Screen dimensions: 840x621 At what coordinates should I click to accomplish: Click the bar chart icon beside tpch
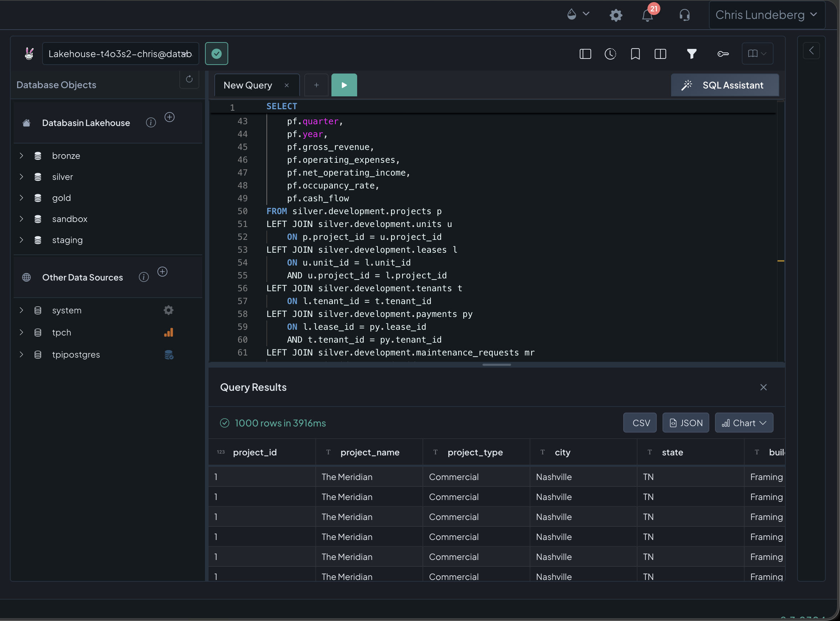pos(169,332)
